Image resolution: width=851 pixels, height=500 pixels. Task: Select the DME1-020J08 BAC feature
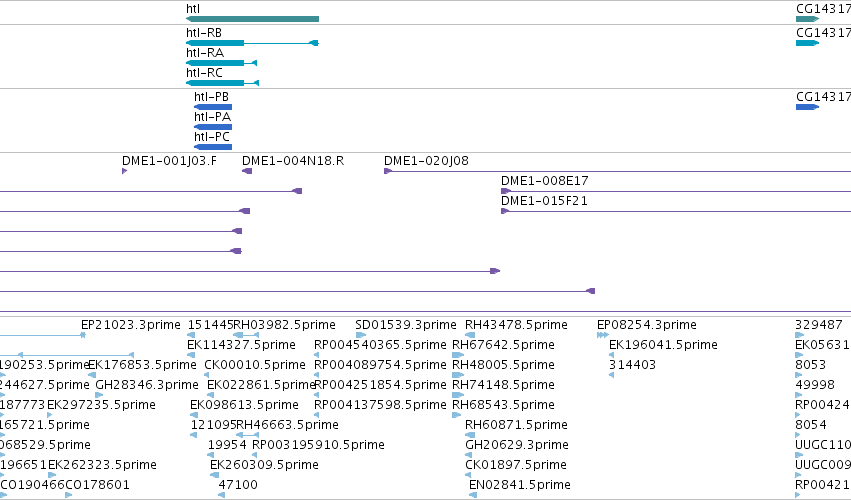[x=617, y=171]
